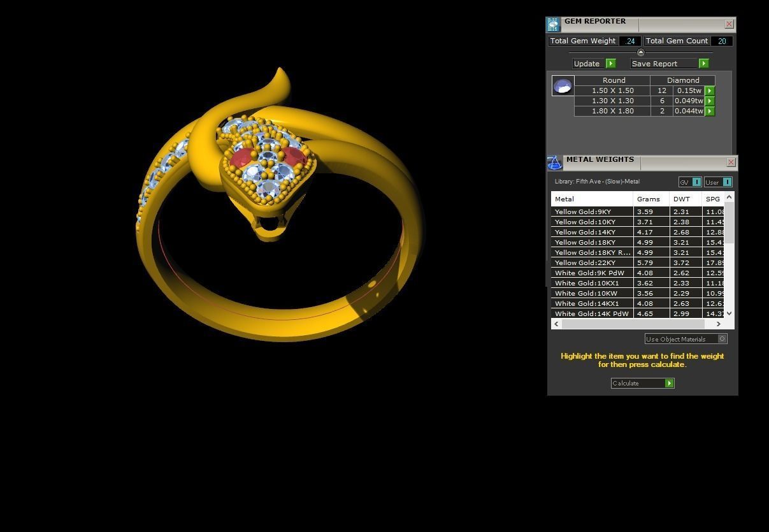Enable Use Object Materials option
Screen dimensions: 769x532
pos(722,339)
